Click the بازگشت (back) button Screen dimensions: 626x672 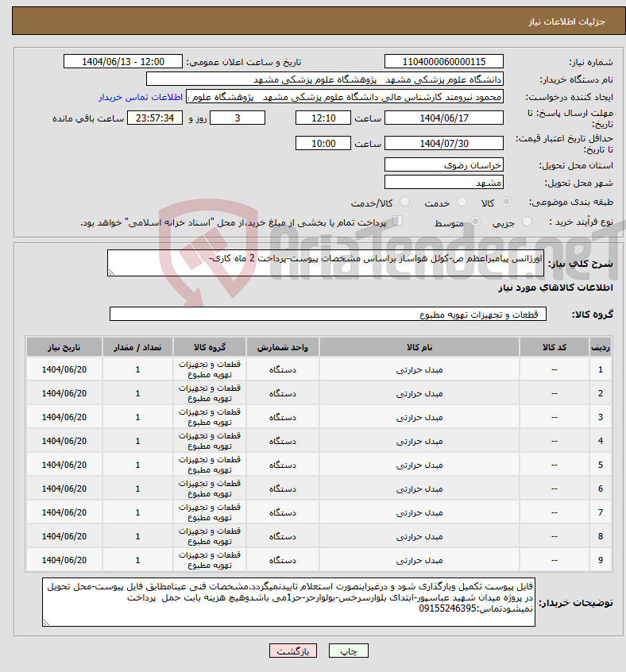292,651
